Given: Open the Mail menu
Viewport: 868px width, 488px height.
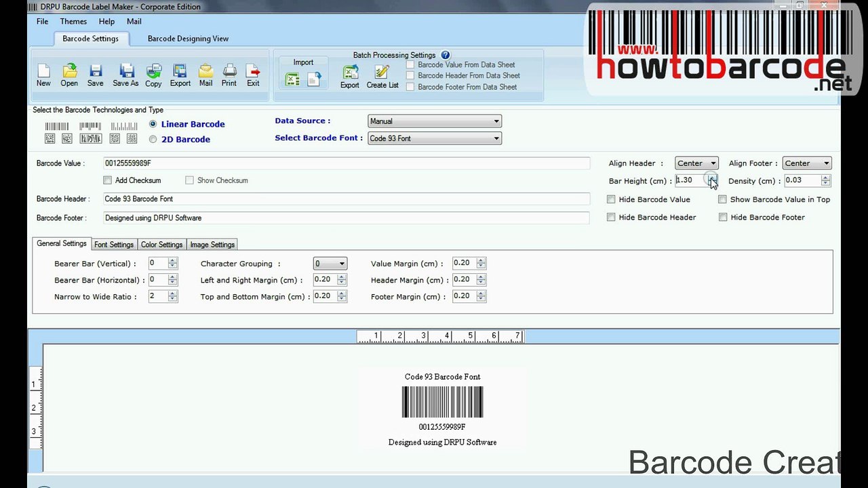Looking at the screenshot, I should point(134,22).
